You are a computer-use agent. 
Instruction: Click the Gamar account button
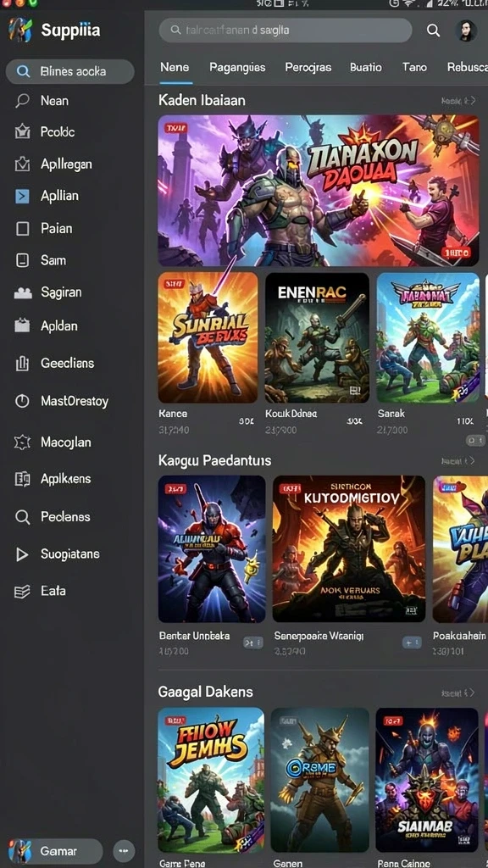(55, 851)
